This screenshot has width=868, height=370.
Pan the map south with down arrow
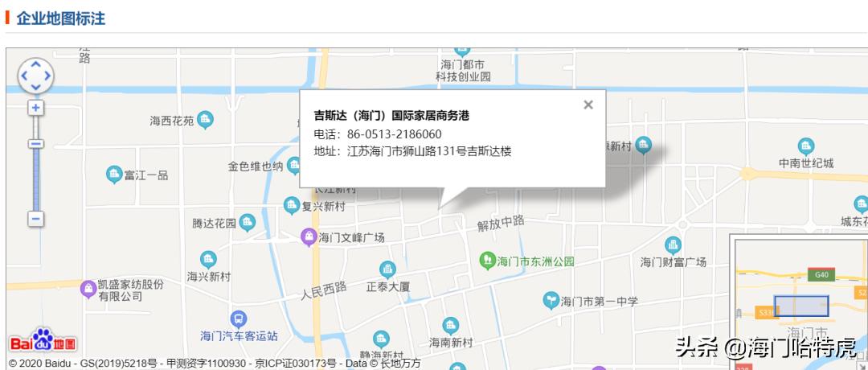pos(35,87)
